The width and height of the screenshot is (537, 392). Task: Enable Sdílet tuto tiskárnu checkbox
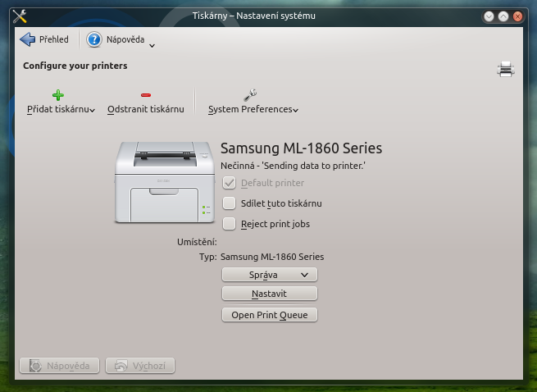coord(230,203)
